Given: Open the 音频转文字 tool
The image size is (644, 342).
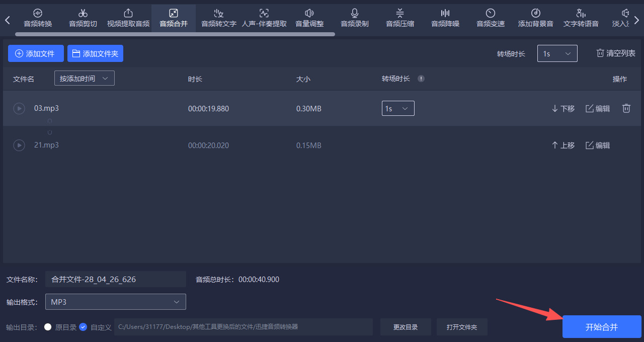Looking at the screenshot, I should click(x=219, y=18).
